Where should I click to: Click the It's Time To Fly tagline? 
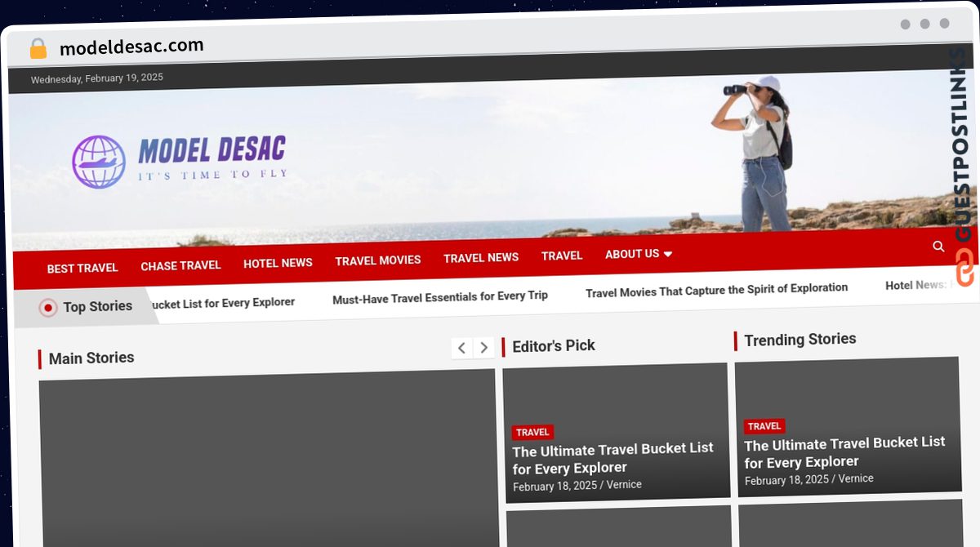[212, 175]
